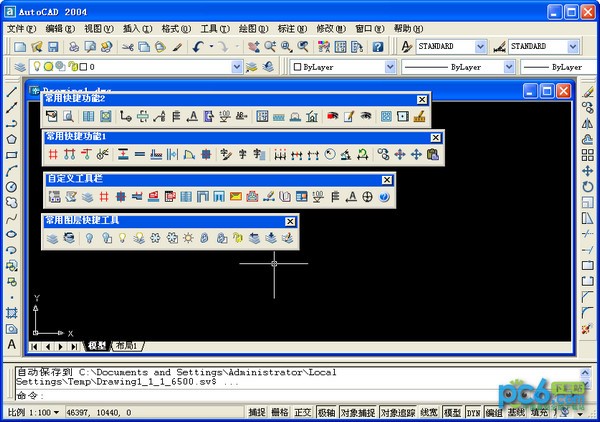Select the Ellipse draw tool
The height and width of the screenshot is (422, 600).
pyautogui.click(x=11, y=234)
